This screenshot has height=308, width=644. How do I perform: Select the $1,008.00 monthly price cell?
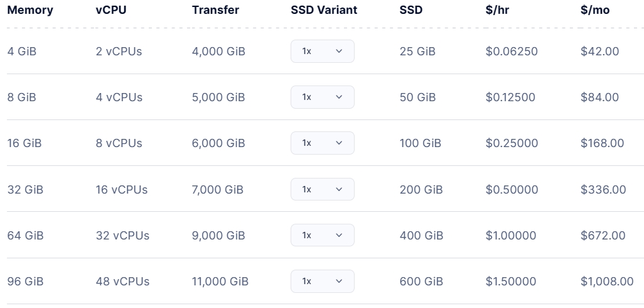pos(607,282)
